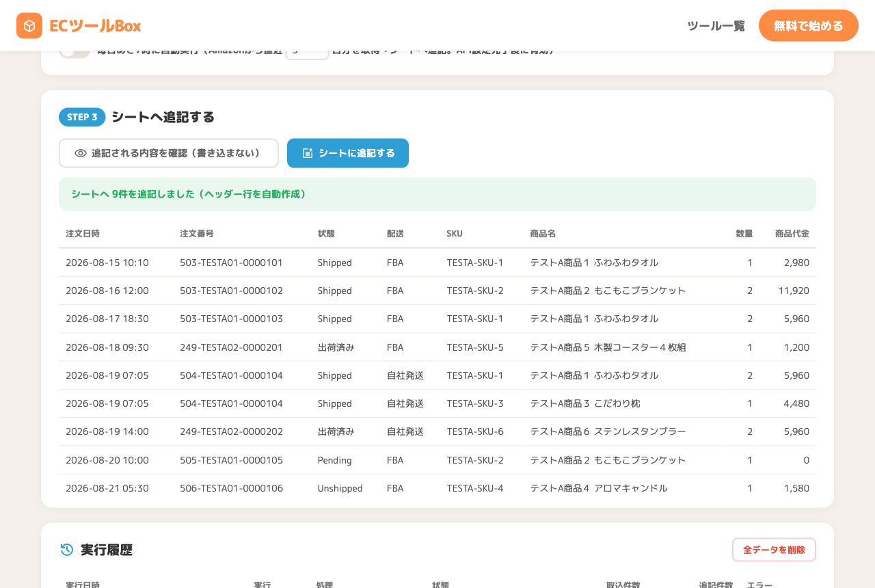Click the 無料で始める button
Screen dimensions: 875x588
[809, 26]
